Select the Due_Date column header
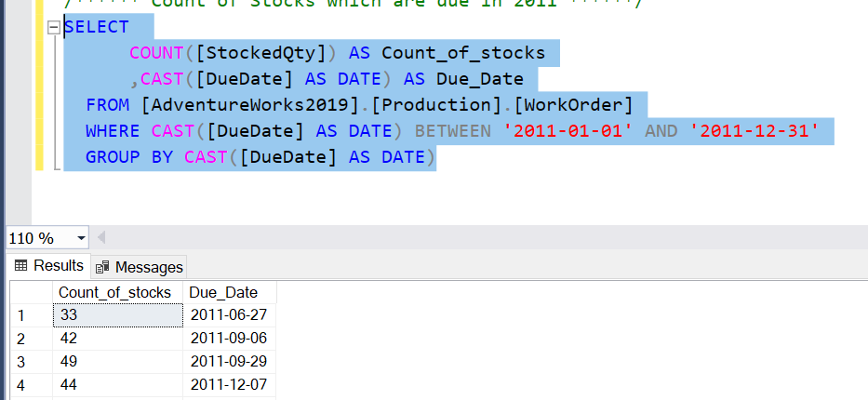This screenshot has height=400, width=868. pos(223,292)
